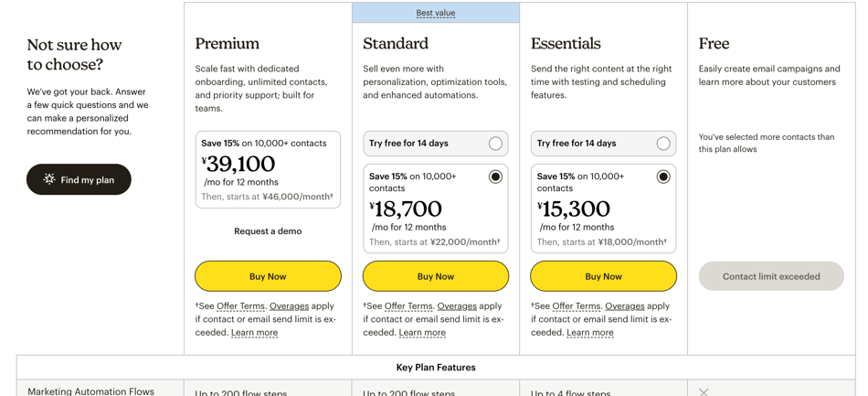Screen dimensions: 868x396
Task: Select Essentials Save 15% pricing option
Action: coord(663,177)
